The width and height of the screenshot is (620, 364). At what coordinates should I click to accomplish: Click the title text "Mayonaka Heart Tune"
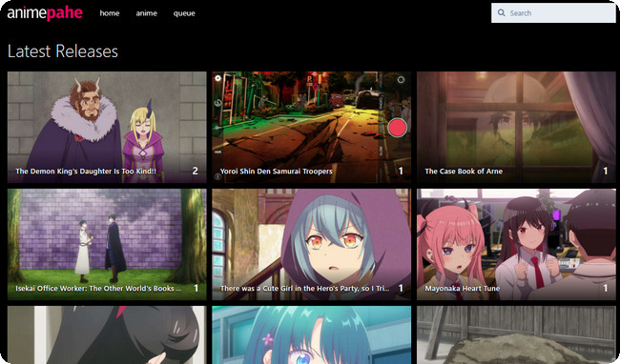coord(463,288)
